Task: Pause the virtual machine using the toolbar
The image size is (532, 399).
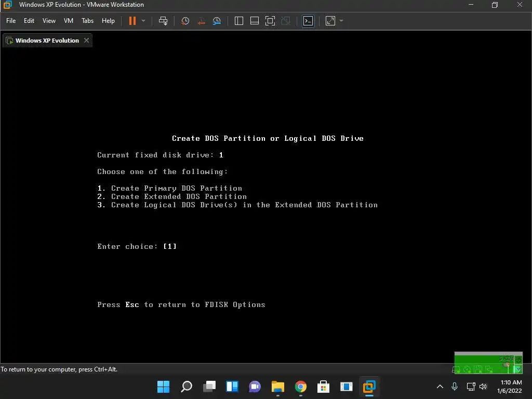Action: click(132, 21)
